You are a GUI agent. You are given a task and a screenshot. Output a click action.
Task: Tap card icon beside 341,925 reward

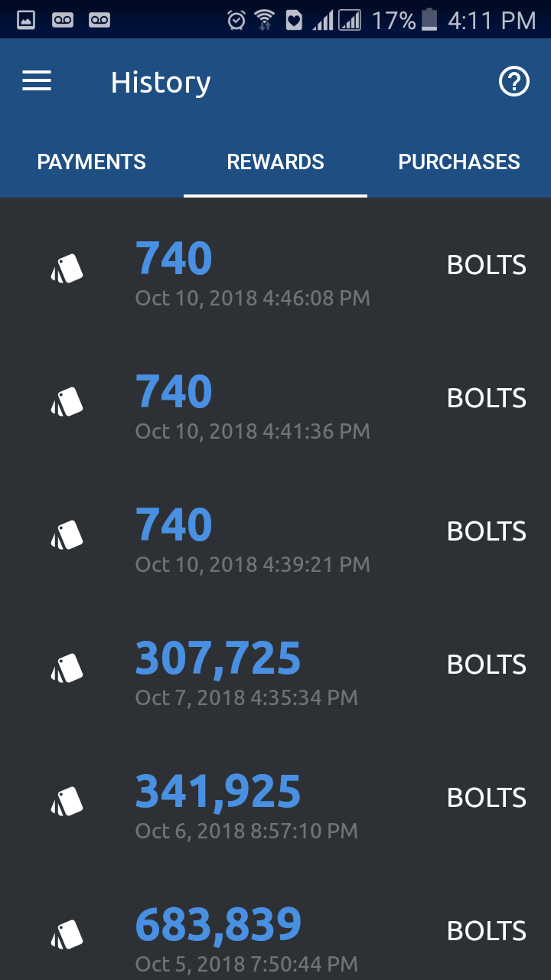pyautogui.click(x=67, y=802)
